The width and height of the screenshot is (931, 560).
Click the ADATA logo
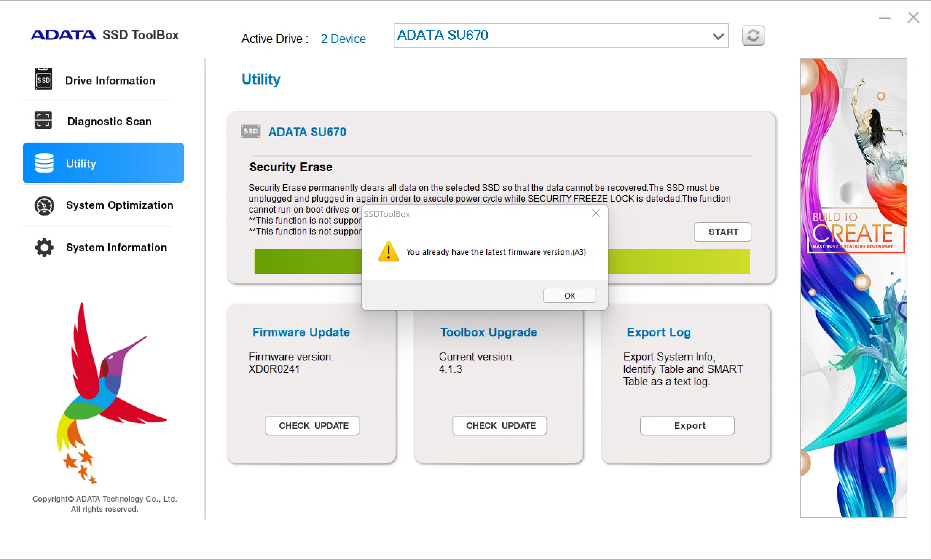point(63,35)
